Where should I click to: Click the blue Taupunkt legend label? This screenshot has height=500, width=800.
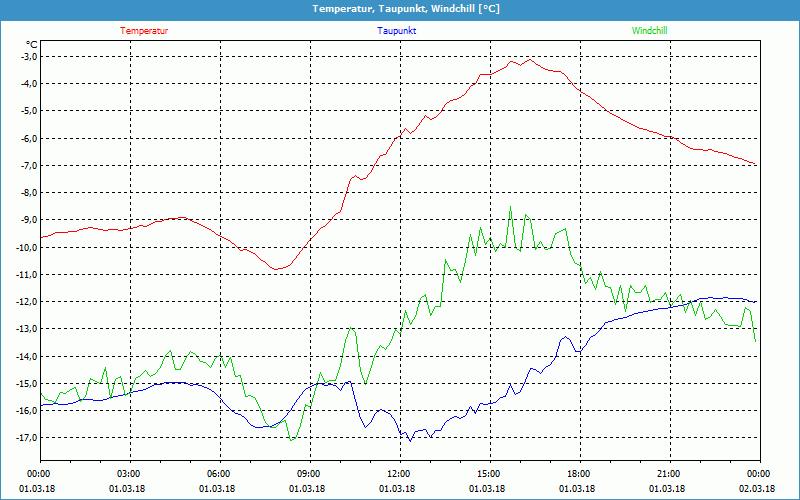coord(397,30)
